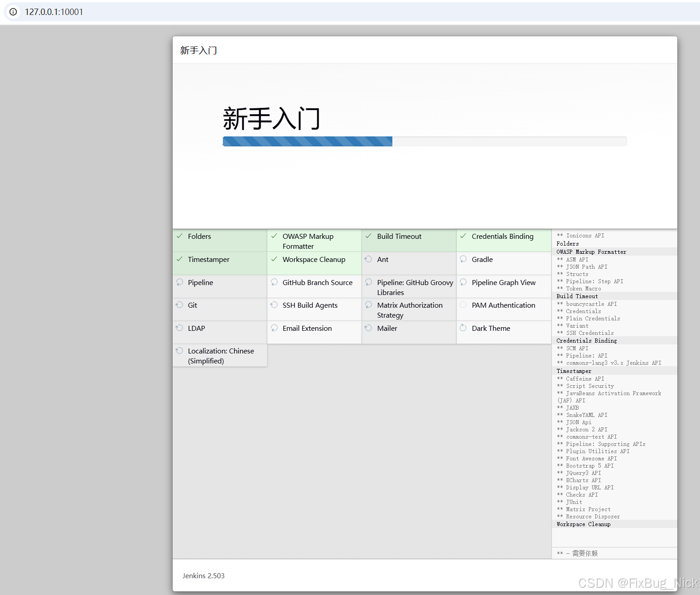Viewport: 700px width, 595px height.
Task: Click the checkmark icon beside Build Timeout
Action: 368,236
